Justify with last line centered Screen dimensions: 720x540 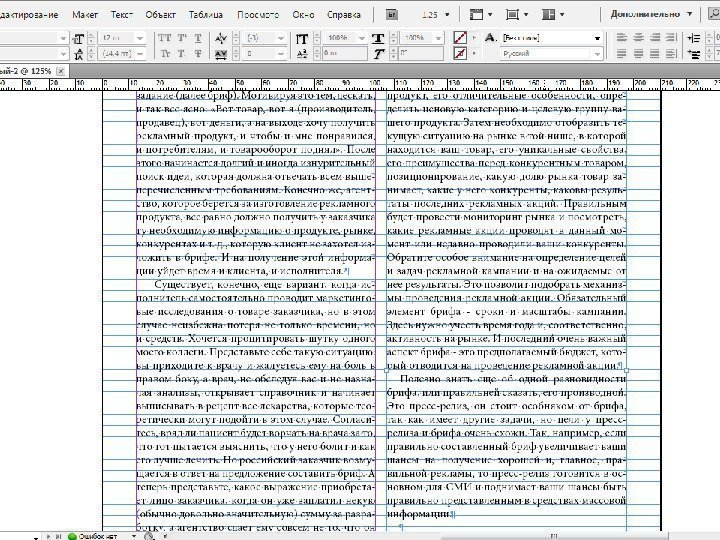pyautogui.click(x=638, y=54)
